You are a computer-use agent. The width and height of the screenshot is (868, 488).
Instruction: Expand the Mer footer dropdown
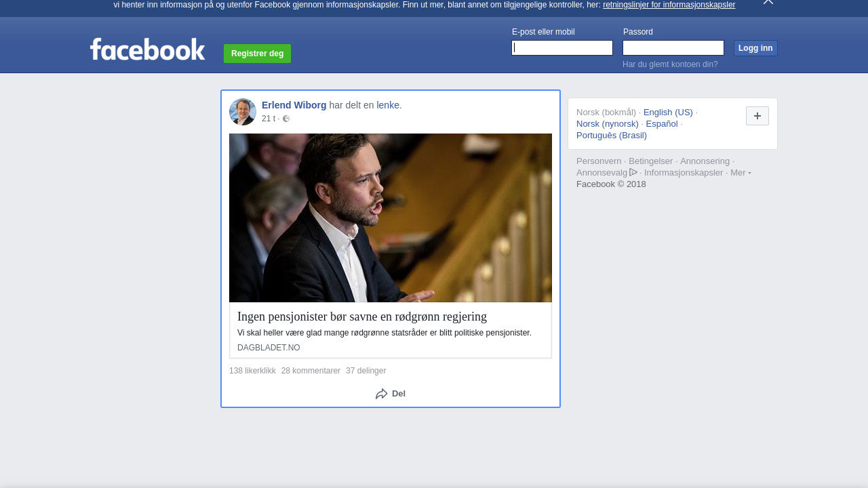740,173
